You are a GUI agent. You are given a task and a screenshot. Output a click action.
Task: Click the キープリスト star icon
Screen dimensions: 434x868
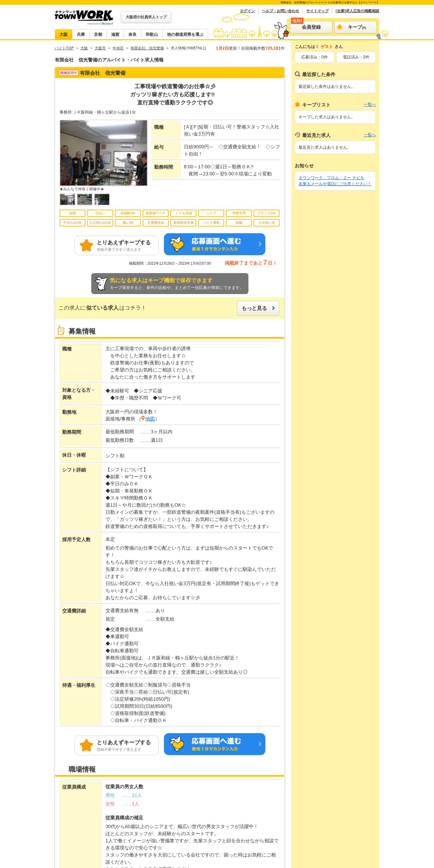pos(297,104)
